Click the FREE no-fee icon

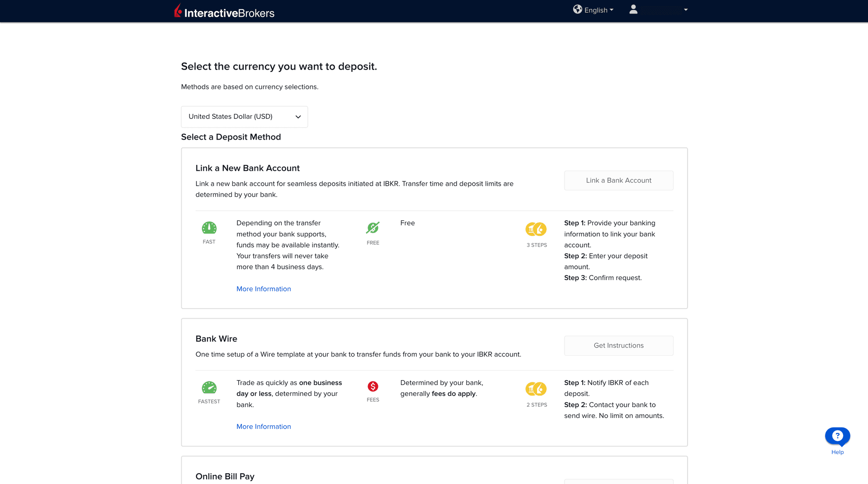[x=373, y=228]
